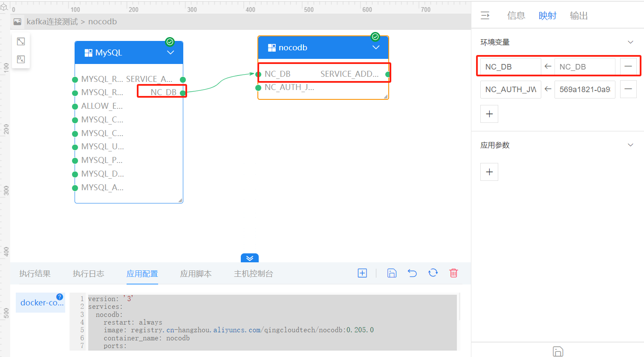Click the MYSQL_P... variable in MySQL node
Image resolution: width=644 pixels, height=357 pixels.
pyautogui.click(x=102, y=160)
